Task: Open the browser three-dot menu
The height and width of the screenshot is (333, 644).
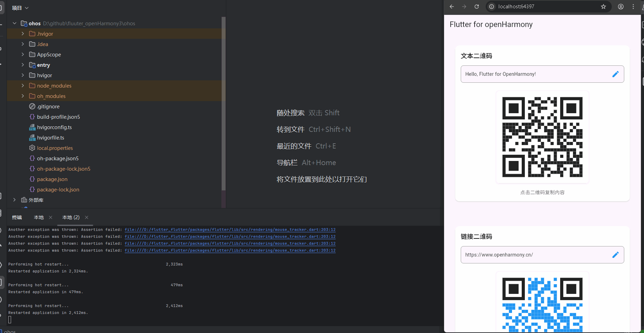Action: 633,7
